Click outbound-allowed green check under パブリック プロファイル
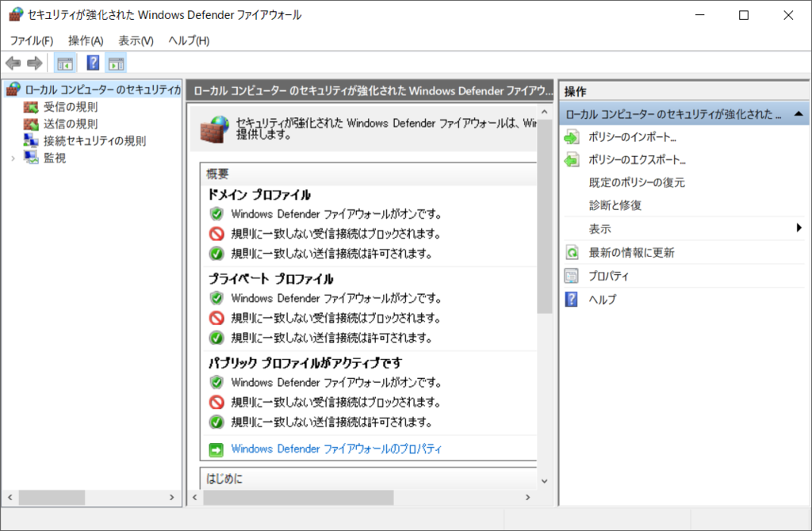Image resolution: width=812 pixels, height=531 pixels. click(x=216, y=422)
